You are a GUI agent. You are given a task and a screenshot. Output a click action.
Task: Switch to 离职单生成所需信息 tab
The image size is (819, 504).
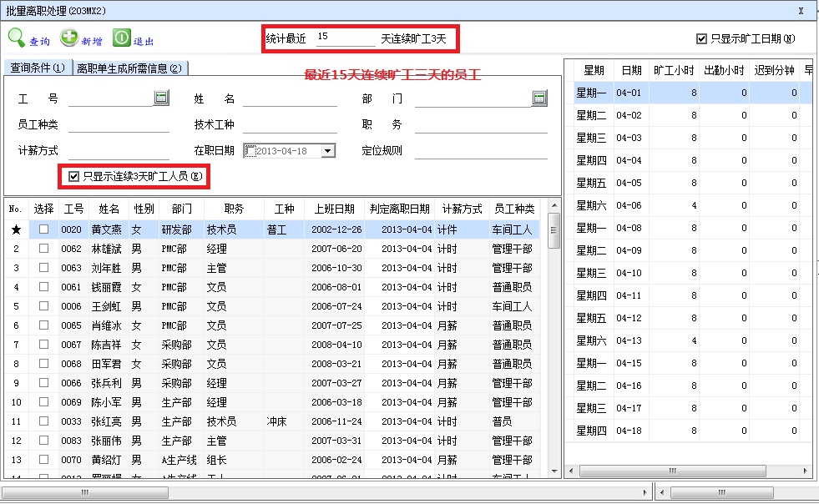[x=129, y=68]
